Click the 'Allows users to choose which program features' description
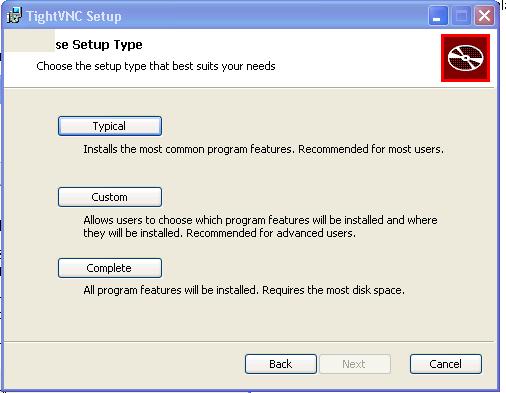 pyautogui.click(x=260, y=226)
